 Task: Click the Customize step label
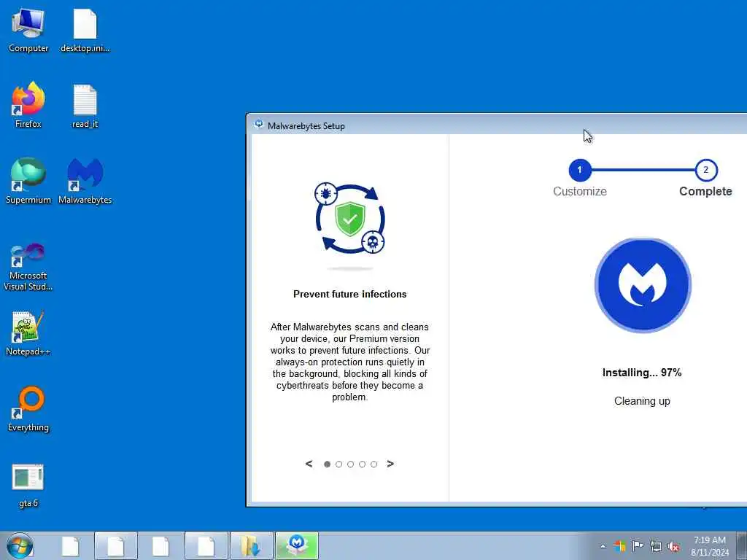click(580, 192)
